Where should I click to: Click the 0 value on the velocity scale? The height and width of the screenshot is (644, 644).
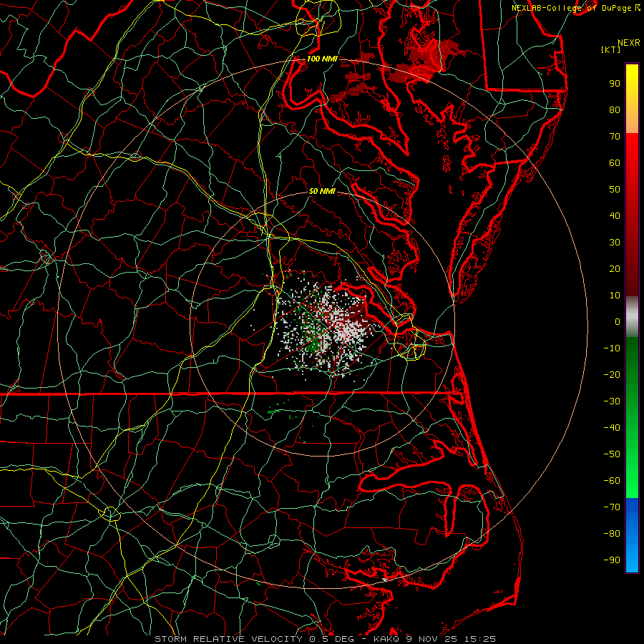[x=618, y=321]
